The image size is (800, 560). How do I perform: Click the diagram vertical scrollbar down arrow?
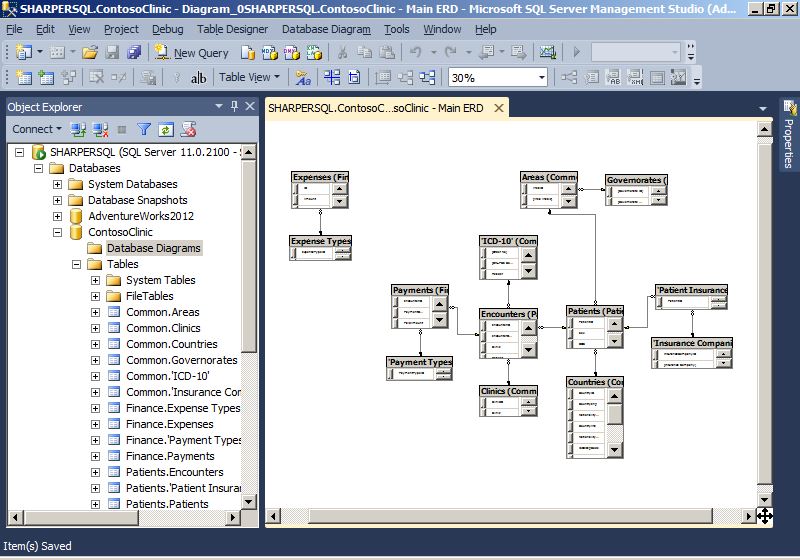point(764,500)
